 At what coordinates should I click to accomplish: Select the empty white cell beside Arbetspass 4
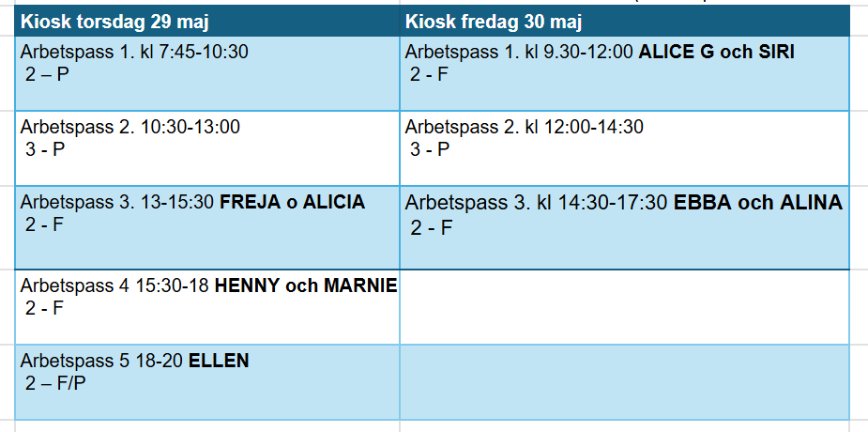tap(624, 306)
